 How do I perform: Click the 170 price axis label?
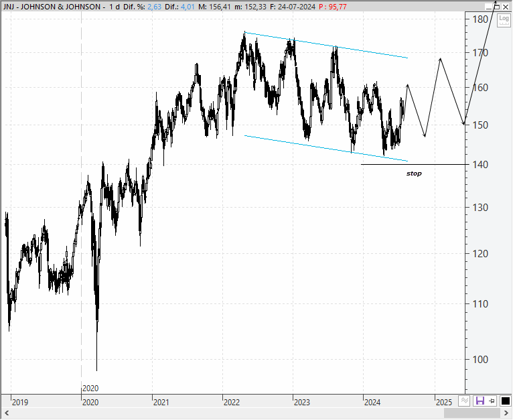point(480,52)
